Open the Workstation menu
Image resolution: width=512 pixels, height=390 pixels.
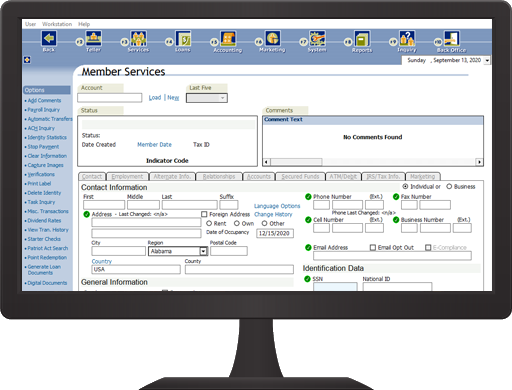point(57,24)
